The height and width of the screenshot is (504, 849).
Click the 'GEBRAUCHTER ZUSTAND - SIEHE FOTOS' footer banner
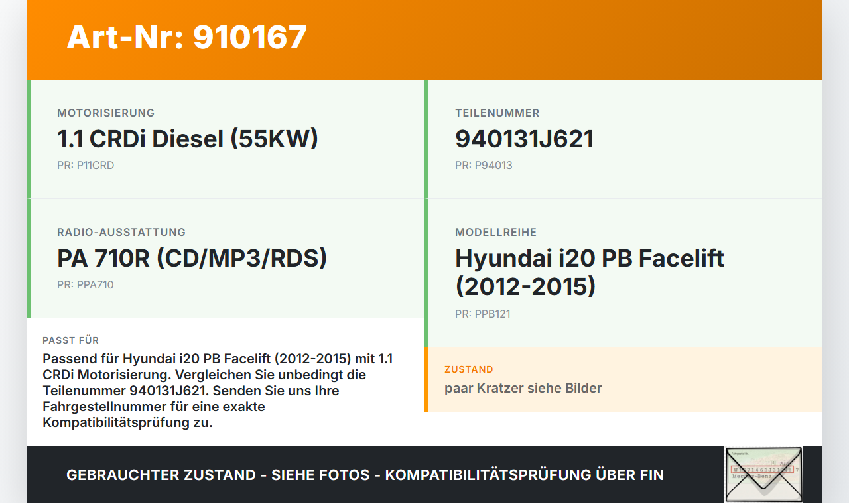[365, 475]
